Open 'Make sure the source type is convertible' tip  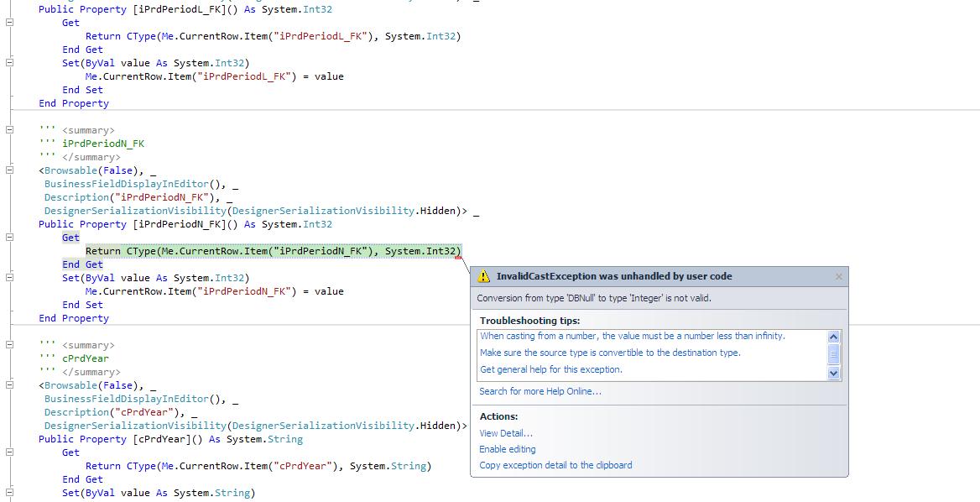coord(610,353)
